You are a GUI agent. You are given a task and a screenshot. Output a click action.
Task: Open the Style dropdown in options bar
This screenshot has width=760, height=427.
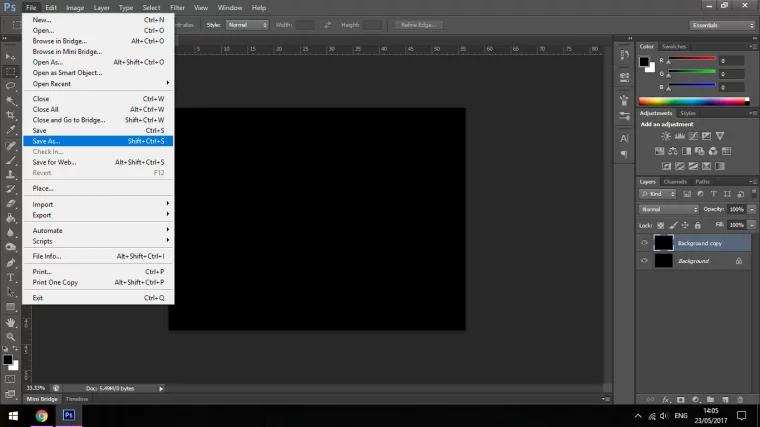247,25
